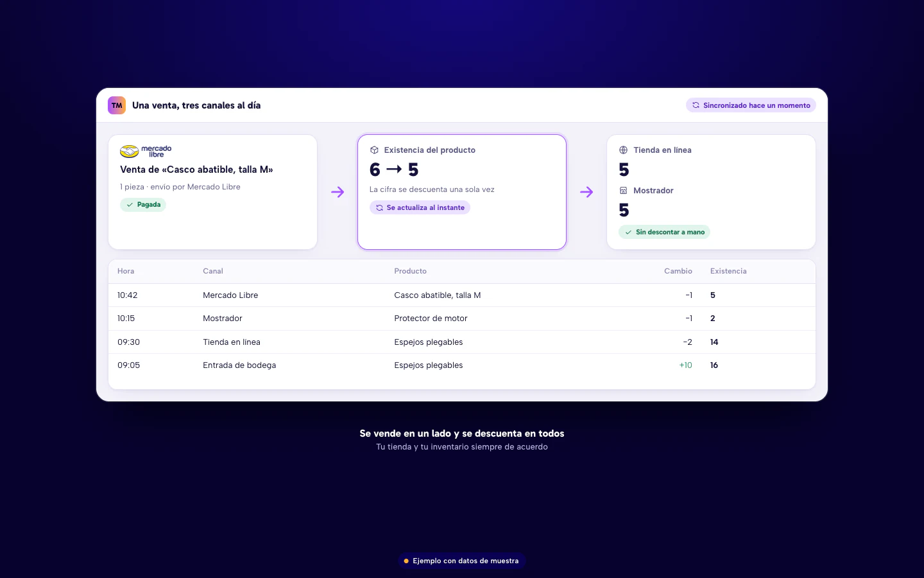
Task: Click the storefront icon beside Mostrador
Action: tap(623, 191)
